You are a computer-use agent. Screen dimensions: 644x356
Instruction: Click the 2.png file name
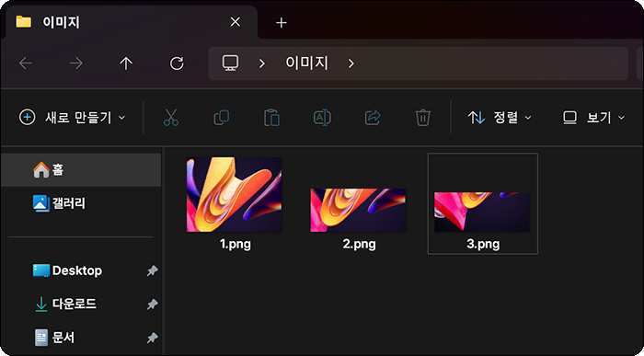(x=360, y=245)
